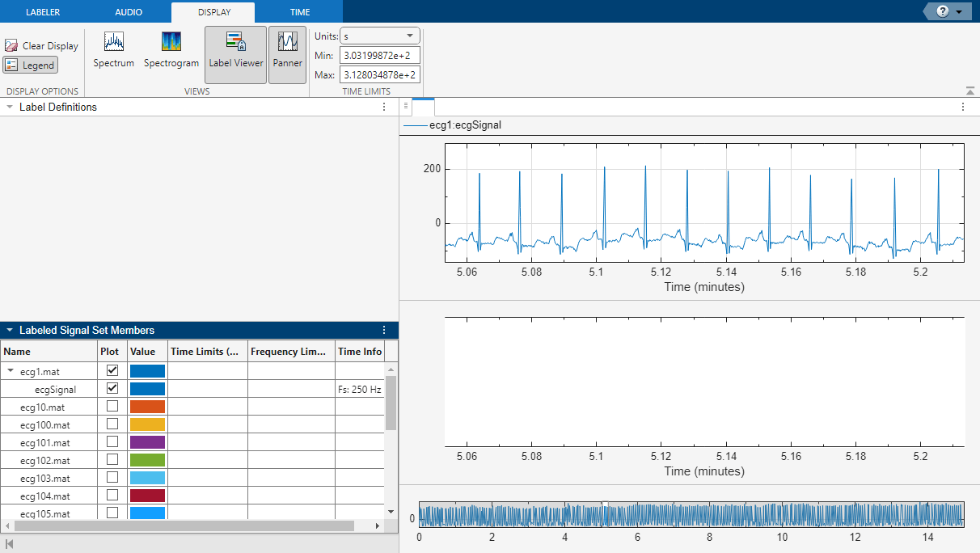Toggle the Panner view
980x553 pixels.
pos(287,50)
